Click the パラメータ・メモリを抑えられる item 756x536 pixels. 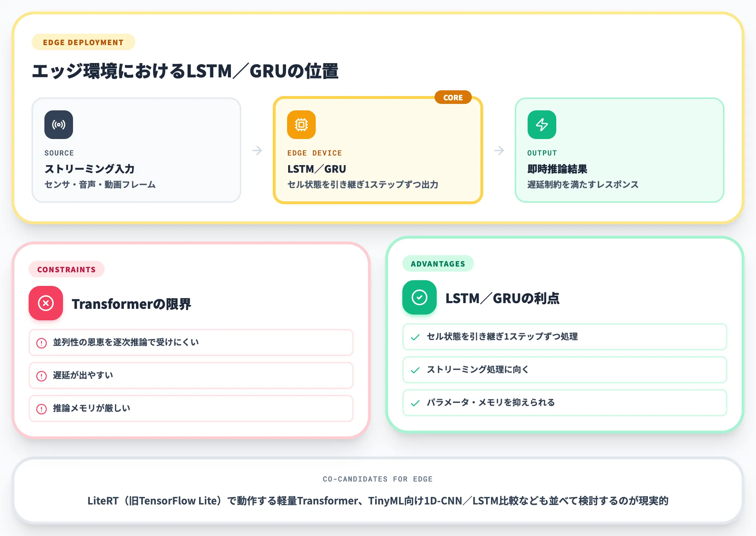(565, 403)
